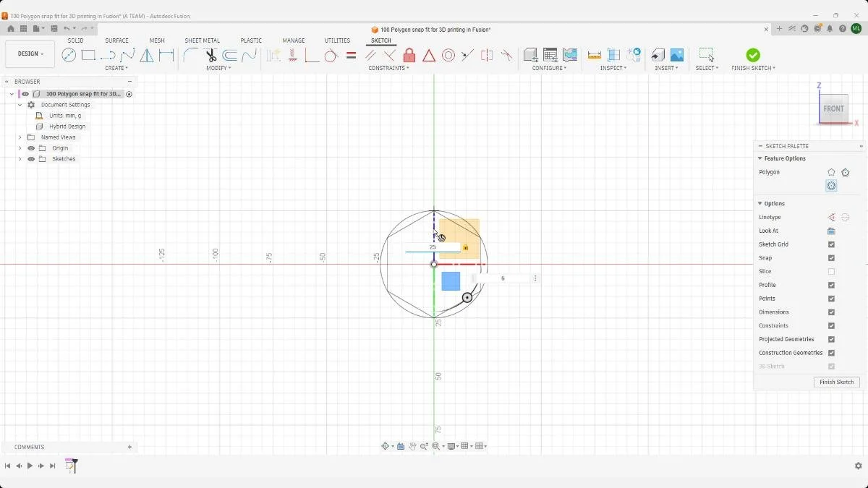Choose the Fillet tool in Modify
Image resolution: width=868 pixels, height=488 pixels.
[x=191, y=55]
